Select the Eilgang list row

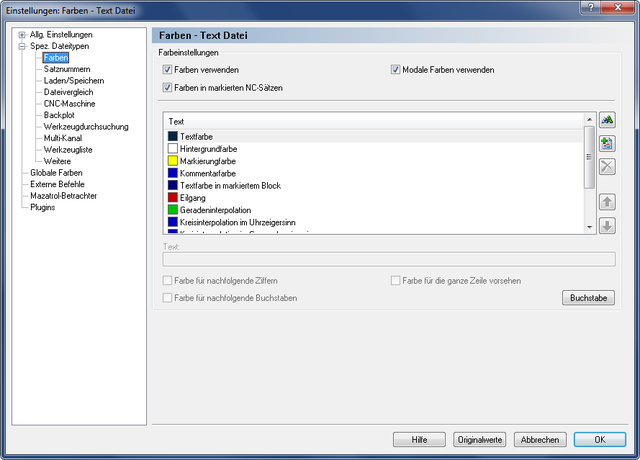point(374,198)
